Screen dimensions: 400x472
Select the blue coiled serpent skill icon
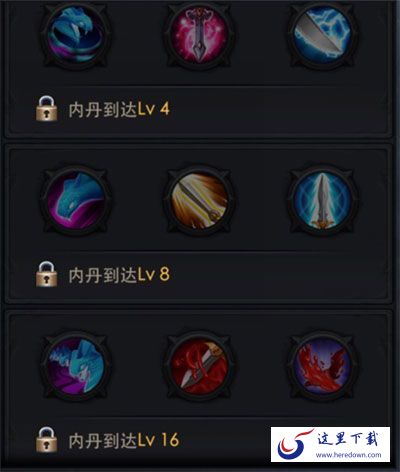[76, 34]
